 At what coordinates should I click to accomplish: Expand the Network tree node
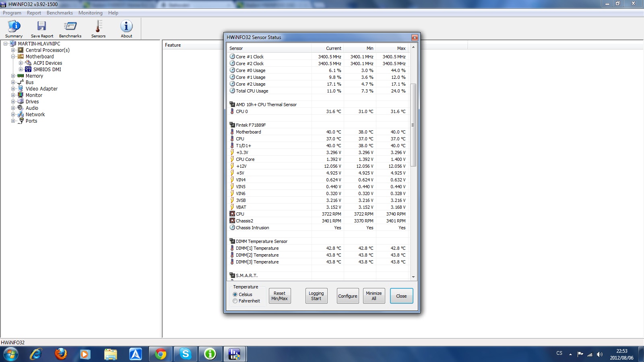[13, 114]
